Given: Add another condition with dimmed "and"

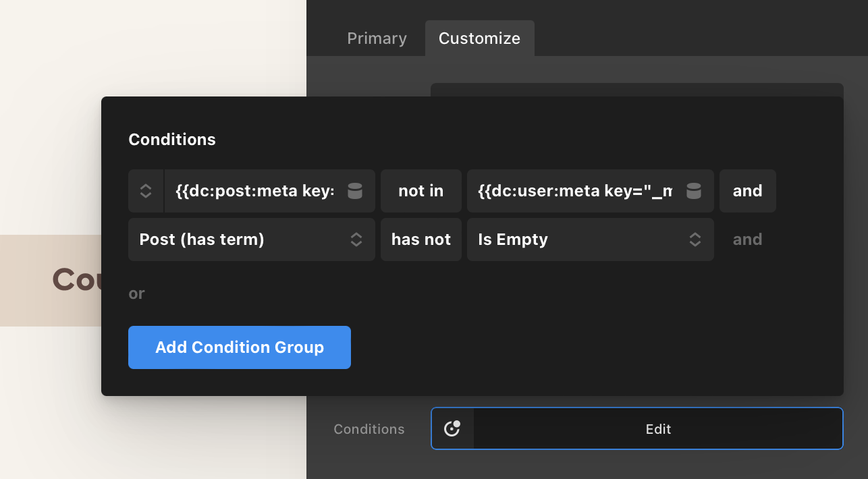Looking at the screenshot, I should tap(747, 239).
